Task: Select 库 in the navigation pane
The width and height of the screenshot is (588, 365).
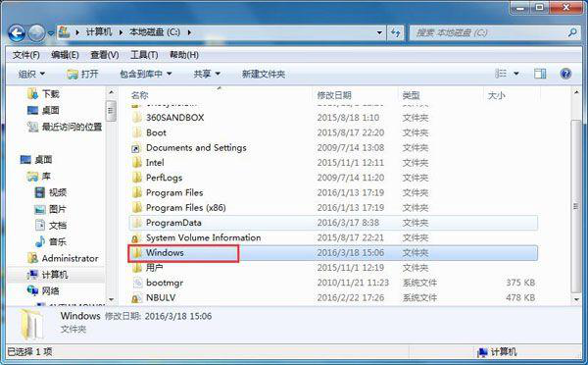Action: point(39,176)
